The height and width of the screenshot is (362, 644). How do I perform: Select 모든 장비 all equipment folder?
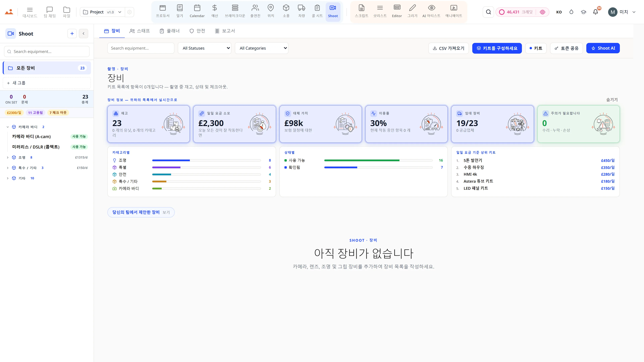tap(47, 68)
